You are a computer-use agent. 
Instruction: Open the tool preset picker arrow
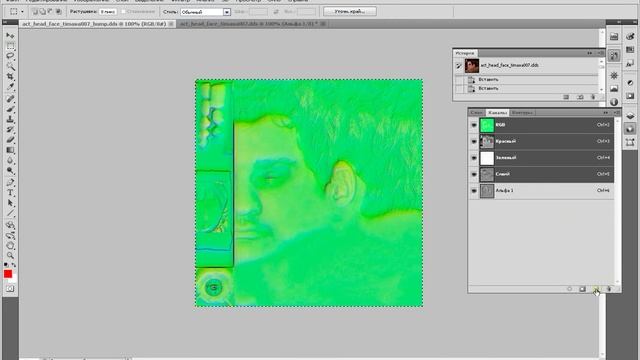coord(22,12)
